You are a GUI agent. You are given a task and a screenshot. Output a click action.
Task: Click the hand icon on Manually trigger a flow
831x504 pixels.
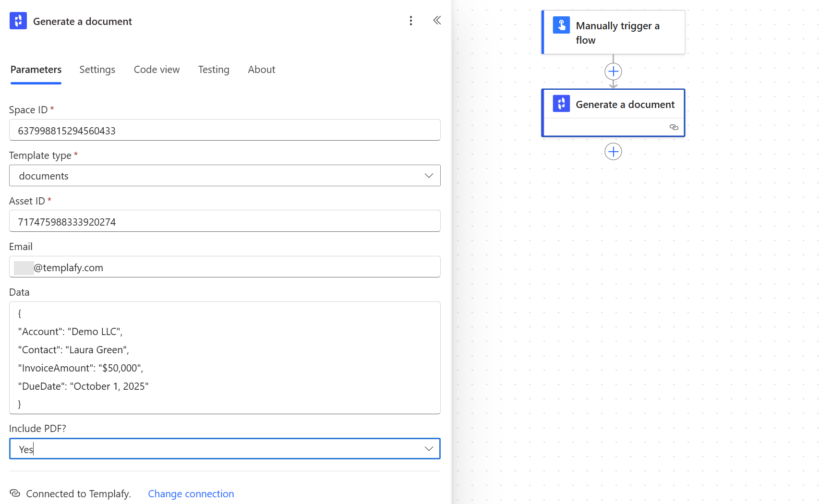tap(562, 25)
